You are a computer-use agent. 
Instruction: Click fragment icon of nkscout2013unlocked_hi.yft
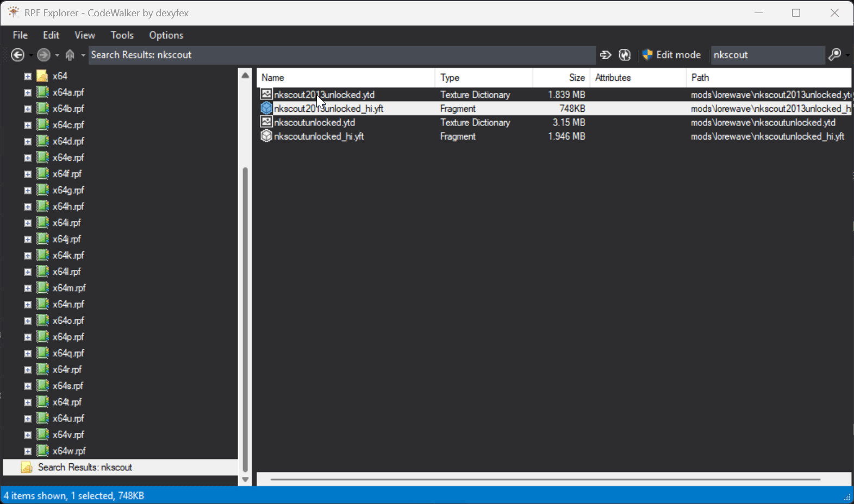266,108
